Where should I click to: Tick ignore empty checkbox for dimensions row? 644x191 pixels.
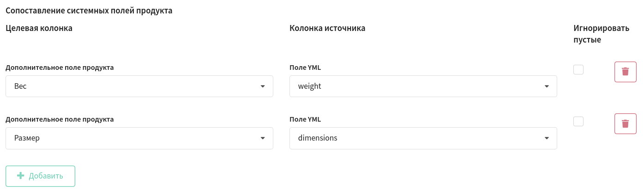578,121
